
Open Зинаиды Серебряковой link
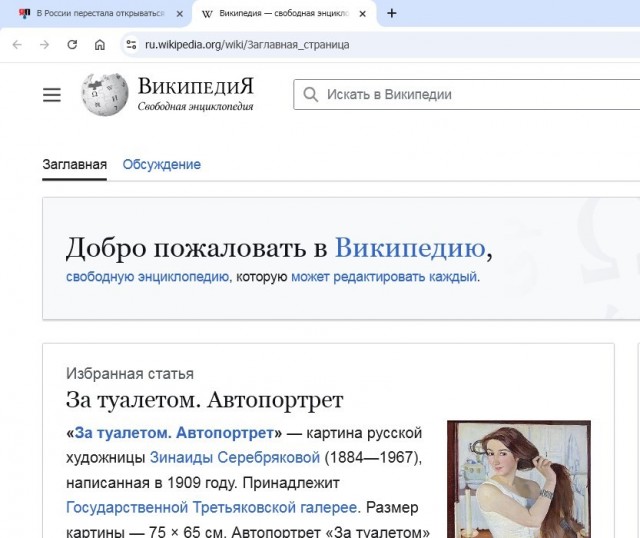pyautogui.click(x=235, y=458)
